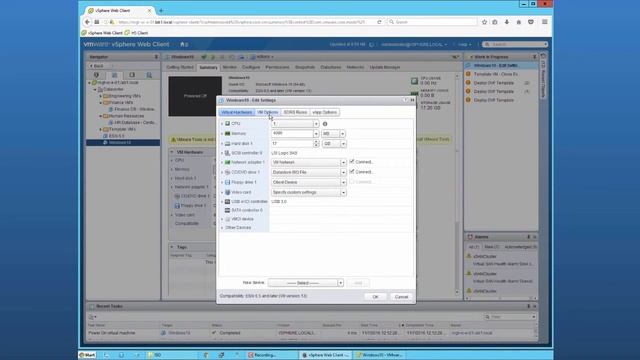640x360 pixels.
Task: Open the New device Select dropdown
Action: tap(306, 283)
